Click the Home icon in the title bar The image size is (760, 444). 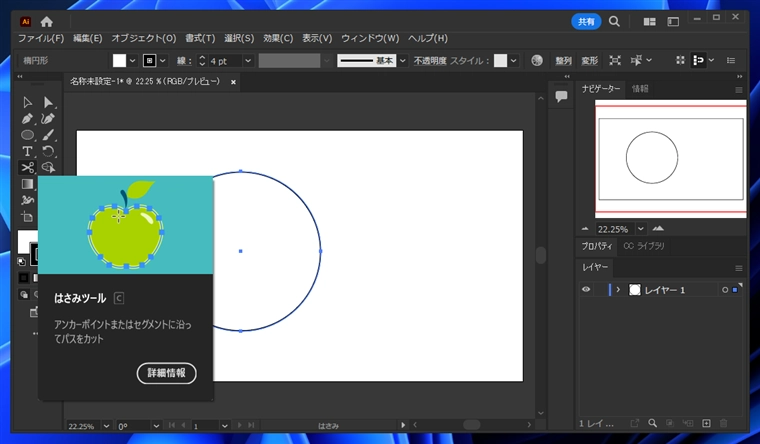[x=47, y=21]
